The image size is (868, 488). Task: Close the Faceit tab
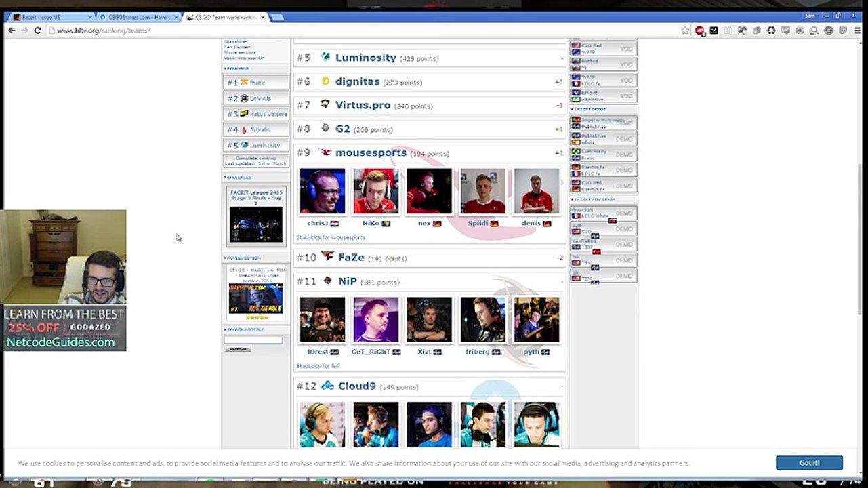[89, 17]
